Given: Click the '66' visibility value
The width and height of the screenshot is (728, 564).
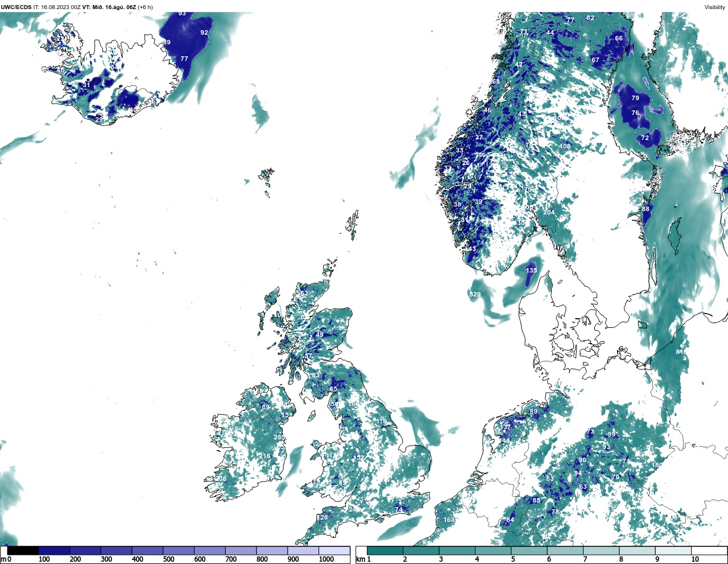Looking at the screenshot, I should click(619, 38).
